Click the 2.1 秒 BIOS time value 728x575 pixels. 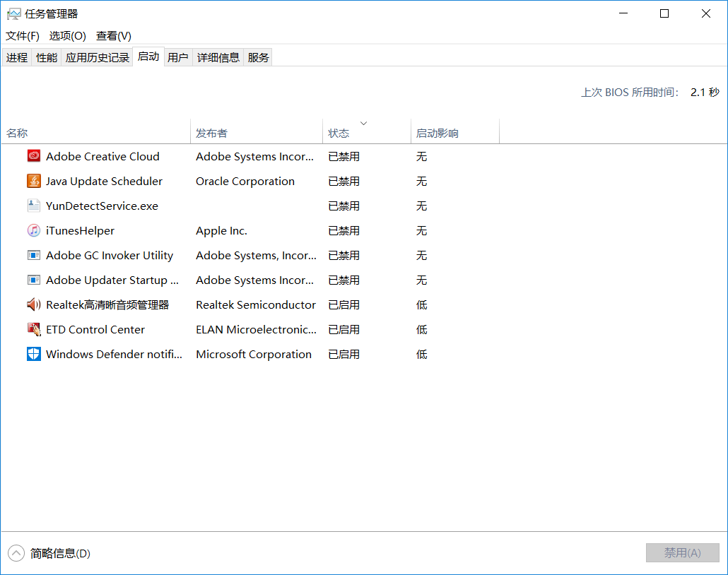(x=705, y=93)
